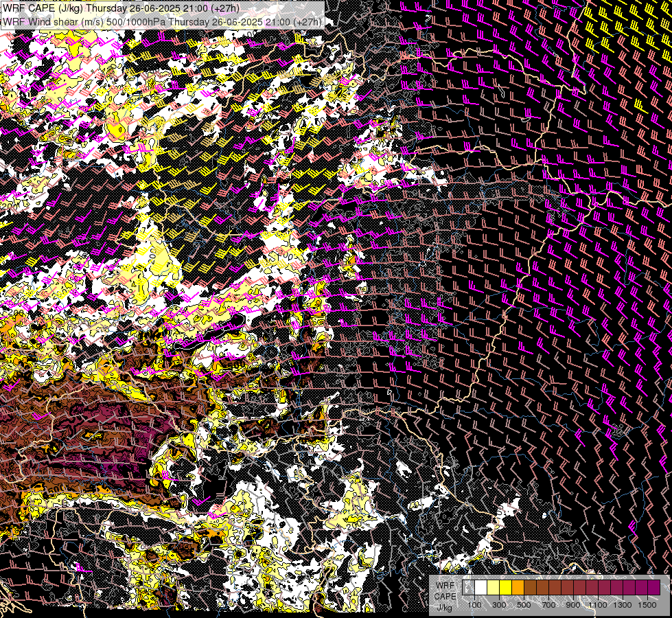This screenshot has height=618, width=672.
Task: Select the final purple CAPE legend swatch
Action: 654,588
